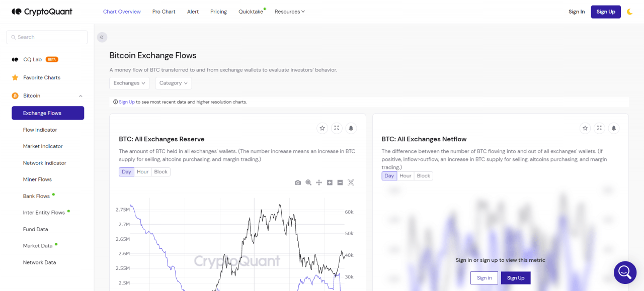Click the Sign Up button in the header
This screenshot has width=644, height=291.
605,11
